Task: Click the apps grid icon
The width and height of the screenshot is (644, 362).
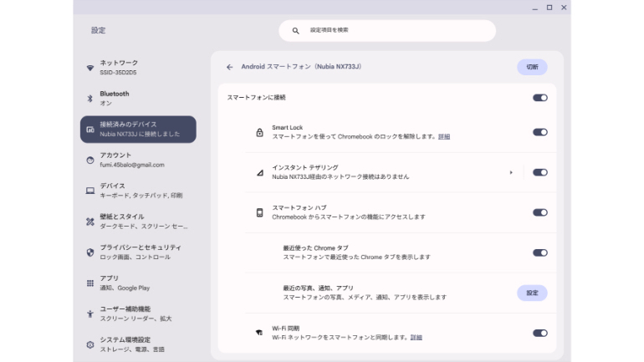Action: [90, 283]
